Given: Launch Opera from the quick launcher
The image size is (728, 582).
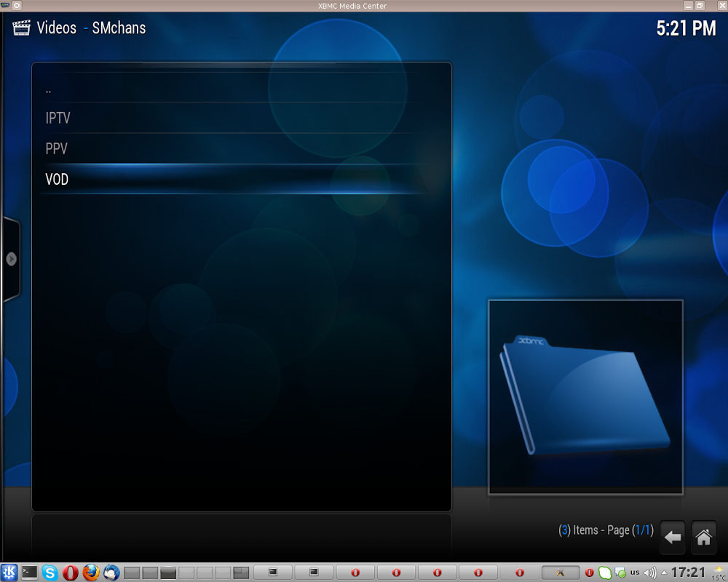Looking at the screenshot, I should tap(71, 573).
